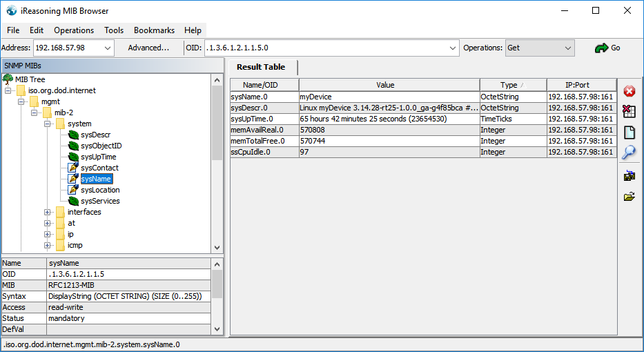Collapse the system folder node
The image size is (644, 352).
click(48, 124)
